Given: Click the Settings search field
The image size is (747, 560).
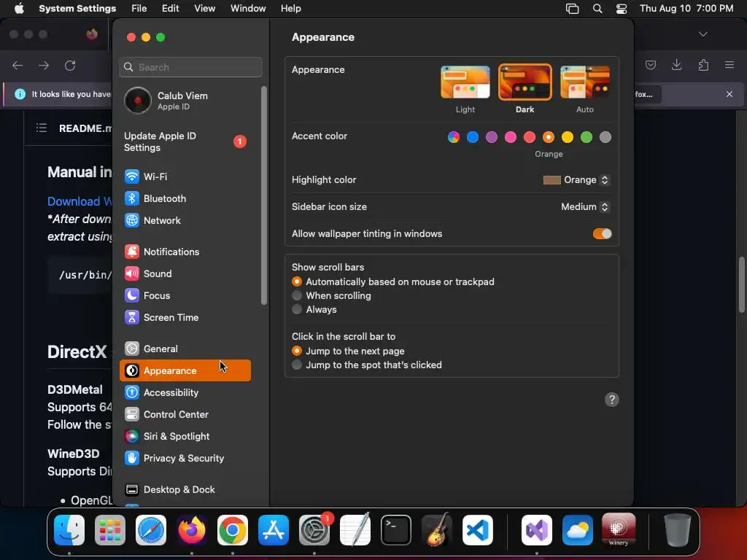Looking at the screenshot, I should coord(190,67).
